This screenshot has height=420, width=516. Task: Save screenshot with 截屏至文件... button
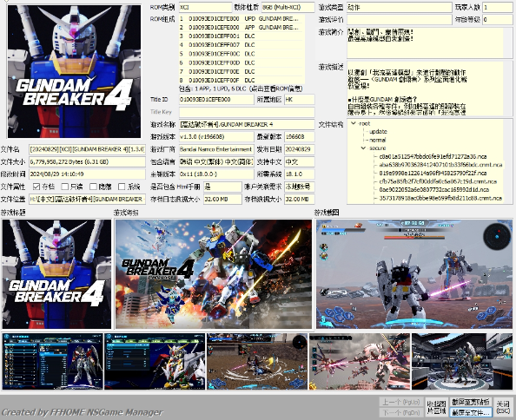[471, 412]
